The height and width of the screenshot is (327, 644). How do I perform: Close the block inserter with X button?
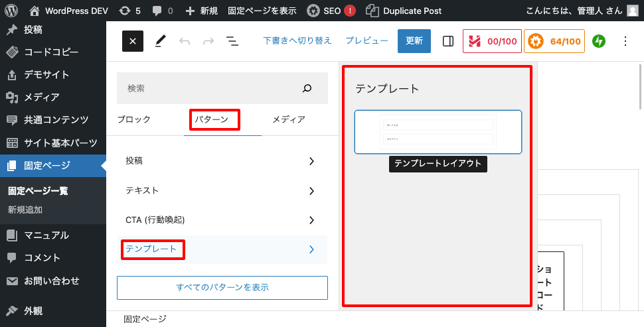tap(133, 41)
